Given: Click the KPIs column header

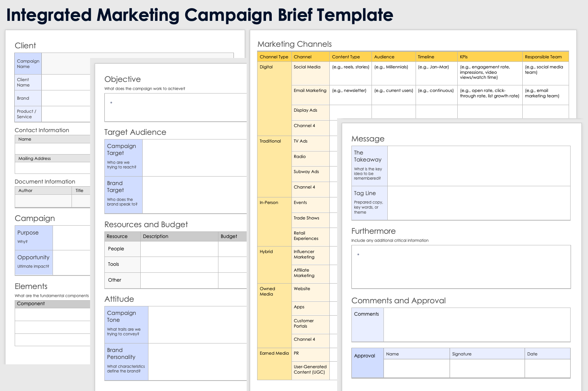Looking at the screenshot, I should click(x=489, y=57).
